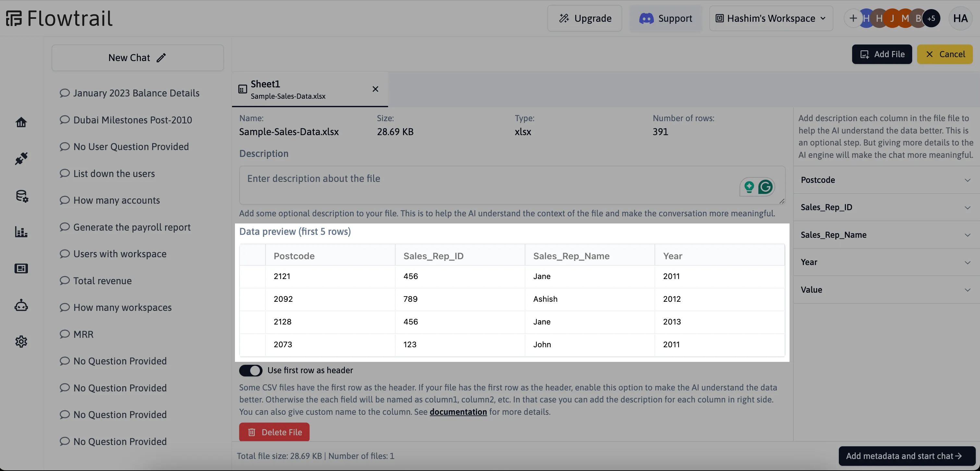980x471 pixels.
Task: Click the file description text area
Action: (x=512, y=185)
